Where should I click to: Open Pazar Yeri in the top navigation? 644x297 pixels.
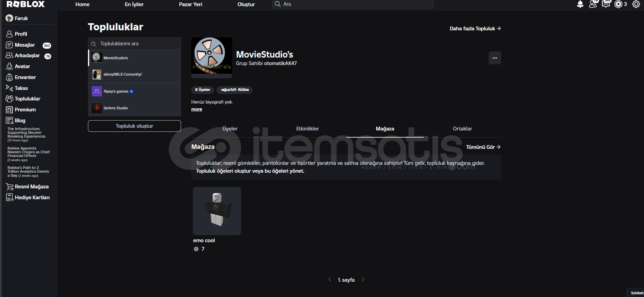191,4
